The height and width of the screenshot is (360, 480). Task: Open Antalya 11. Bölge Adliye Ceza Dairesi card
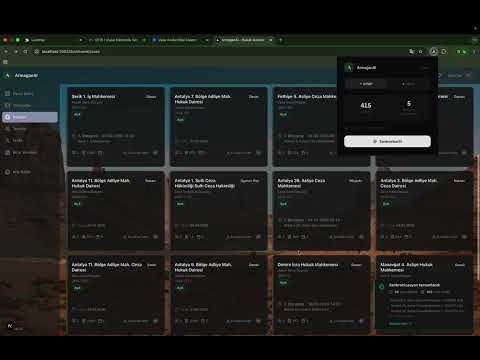(116, 295)
